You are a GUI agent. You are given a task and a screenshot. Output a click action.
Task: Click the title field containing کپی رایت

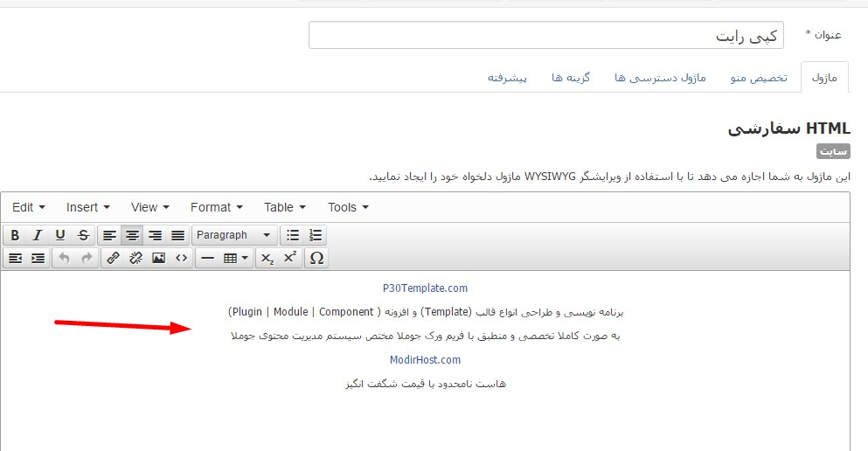tap(545, 36)
